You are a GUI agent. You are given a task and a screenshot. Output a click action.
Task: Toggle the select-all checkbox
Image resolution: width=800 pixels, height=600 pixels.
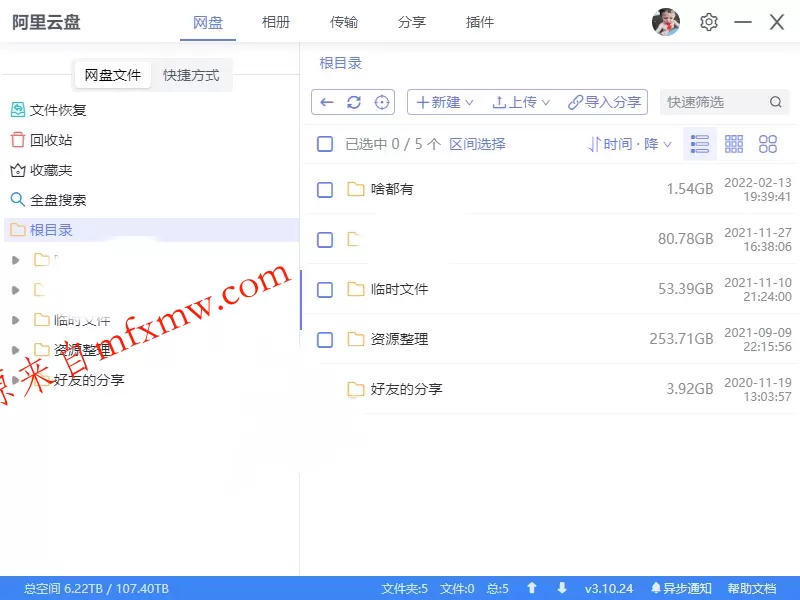tap(325, 144)
